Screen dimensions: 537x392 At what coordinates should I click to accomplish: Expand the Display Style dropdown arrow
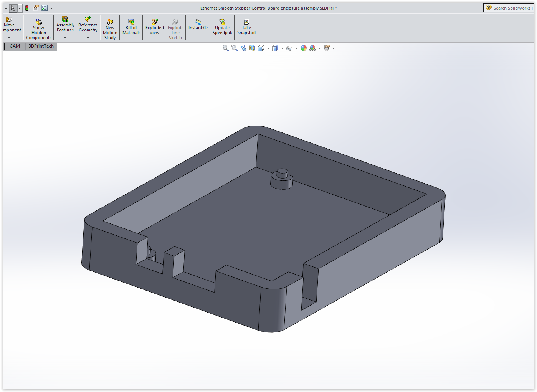(x=282, y=48)
